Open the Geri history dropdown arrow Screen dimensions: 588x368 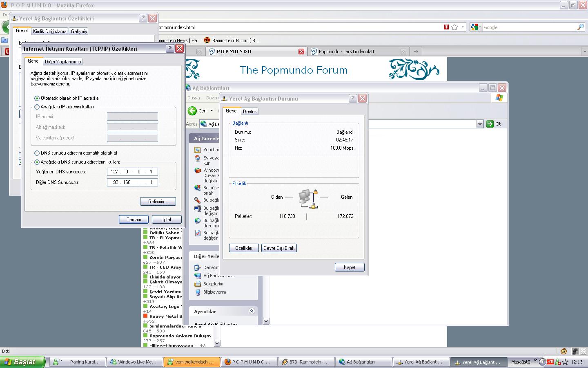coord(212,111)
